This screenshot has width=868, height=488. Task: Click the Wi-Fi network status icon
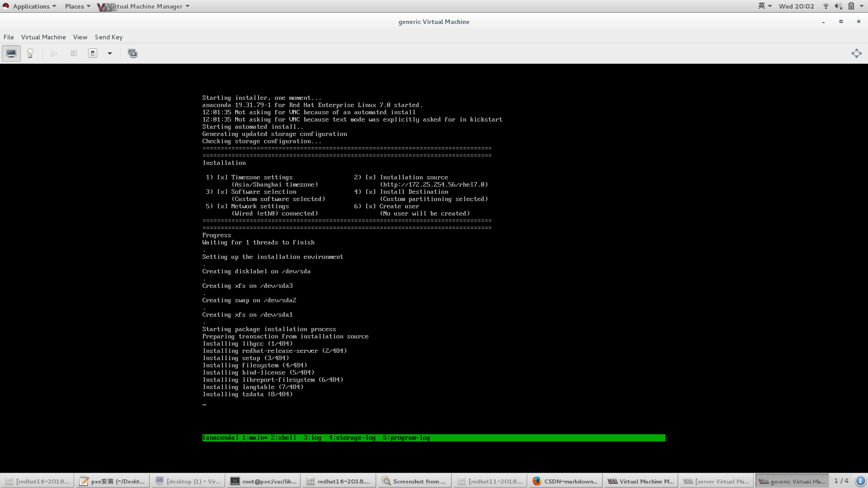point(826,6)
